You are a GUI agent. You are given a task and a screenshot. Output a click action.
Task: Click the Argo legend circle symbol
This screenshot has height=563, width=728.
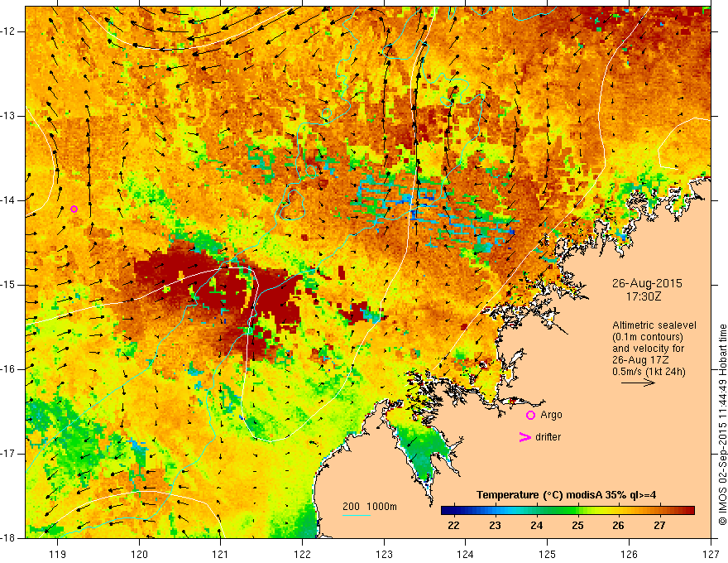530,415
